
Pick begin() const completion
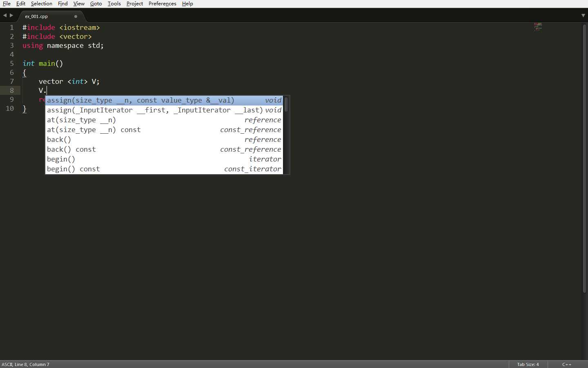tap(164, 169)
